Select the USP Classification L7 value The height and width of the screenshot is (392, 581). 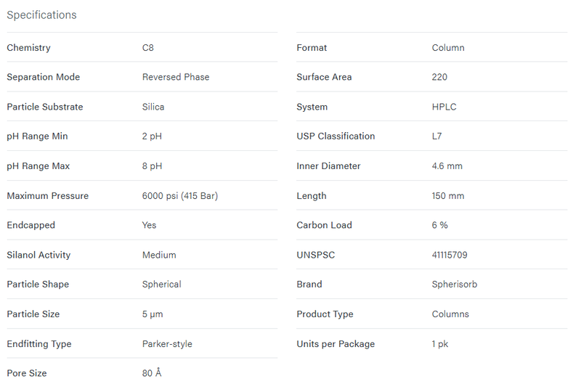tap(436, 136)
